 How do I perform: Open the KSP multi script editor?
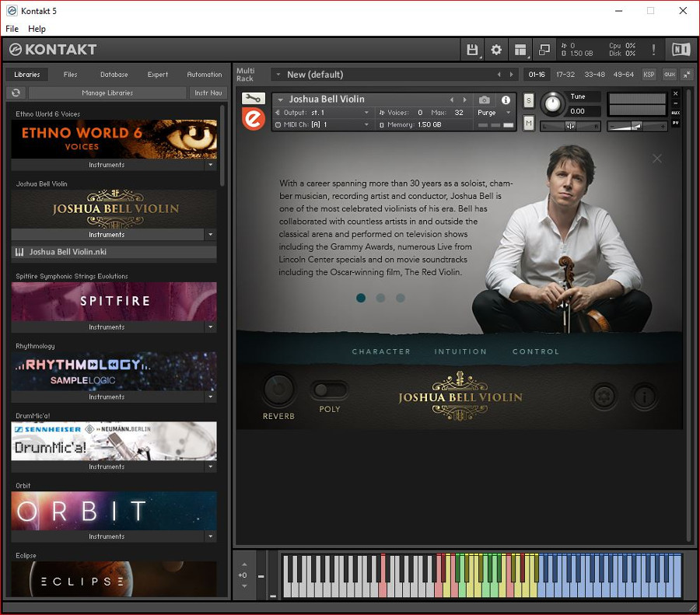pyautogui.click(x=649, y=75)
